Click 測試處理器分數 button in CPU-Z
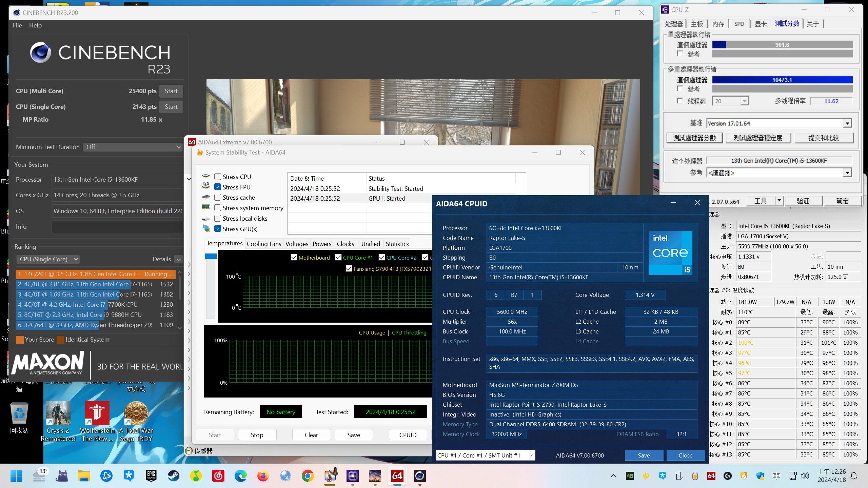The width and height of the screenshot is (868, 488). 694,138
